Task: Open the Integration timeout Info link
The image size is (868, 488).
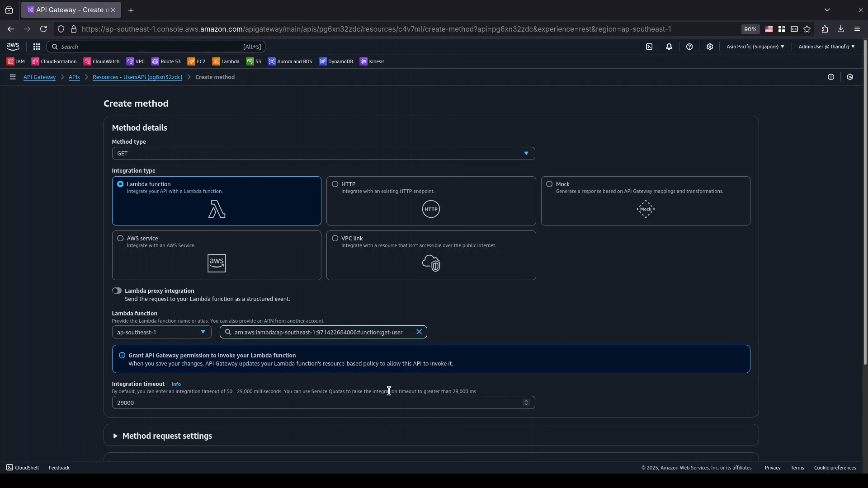Action: click(x=176, y=384)
